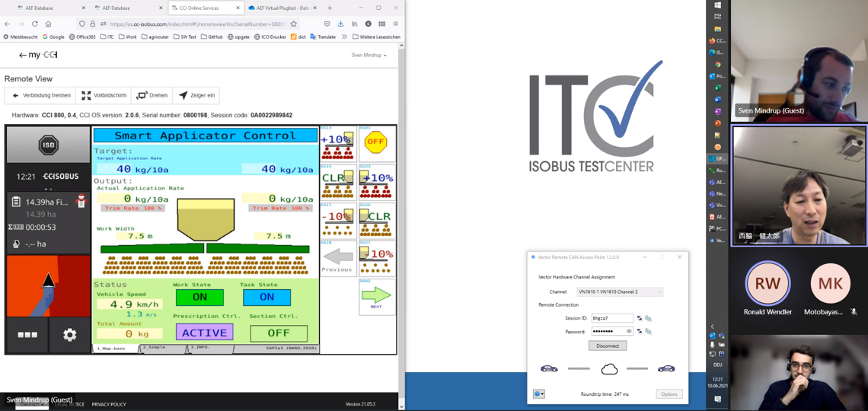Click the Options button in Vector window
The height and width of the screenshot is (411, 868).
(669, 393)
